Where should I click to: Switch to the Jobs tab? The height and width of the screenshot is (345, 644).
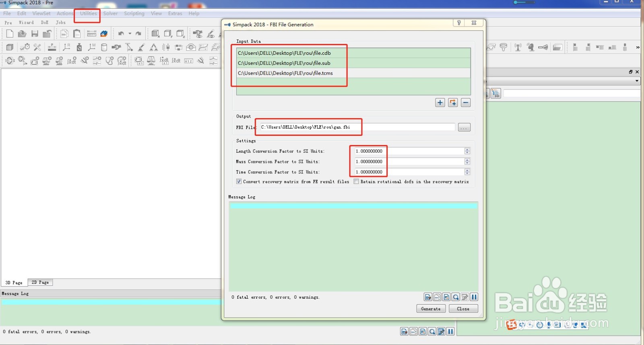tap(60, 23)
